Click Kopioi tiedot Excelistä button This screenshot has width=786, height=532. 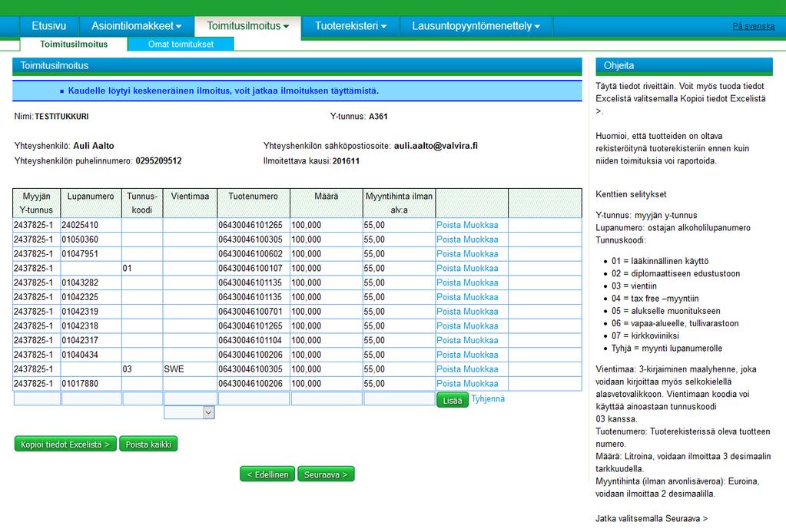65,444
